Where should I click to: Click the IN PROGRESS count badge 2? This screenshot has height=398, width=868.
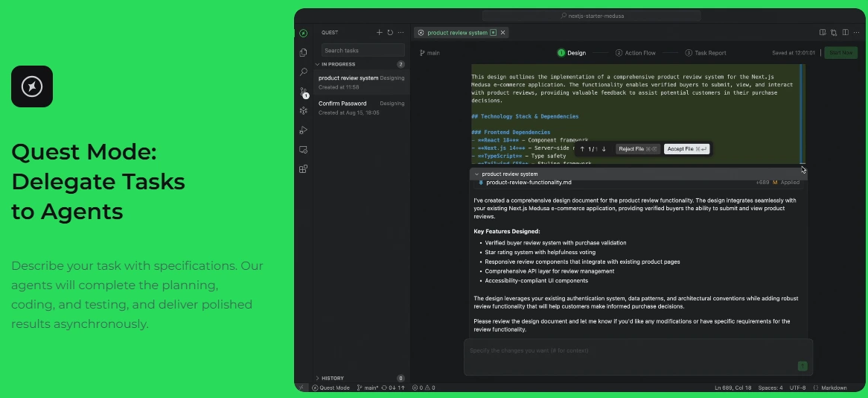(x=401, y=64)
